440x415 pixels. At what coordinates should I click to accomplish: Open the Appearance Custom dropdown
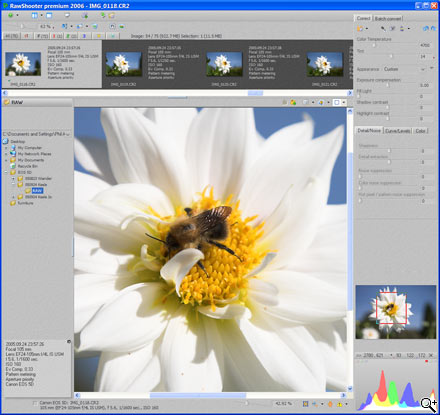[x=423, y=69]
